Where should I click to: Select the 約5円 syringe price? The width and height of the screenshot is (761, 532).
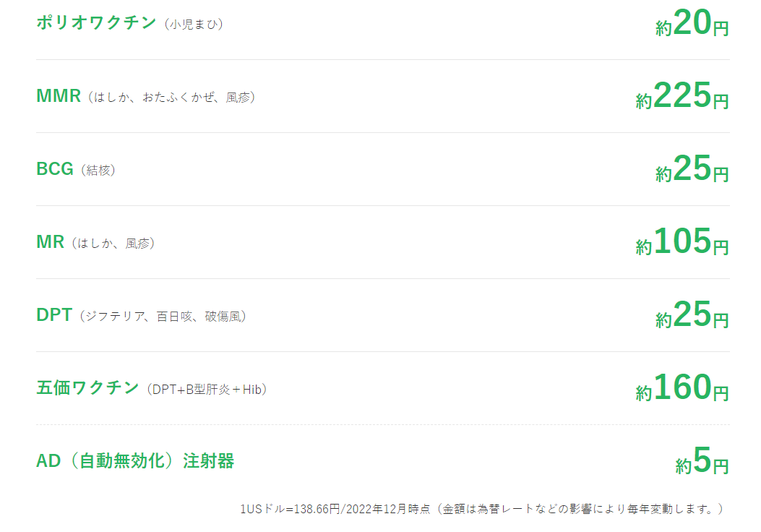(702, 460)
